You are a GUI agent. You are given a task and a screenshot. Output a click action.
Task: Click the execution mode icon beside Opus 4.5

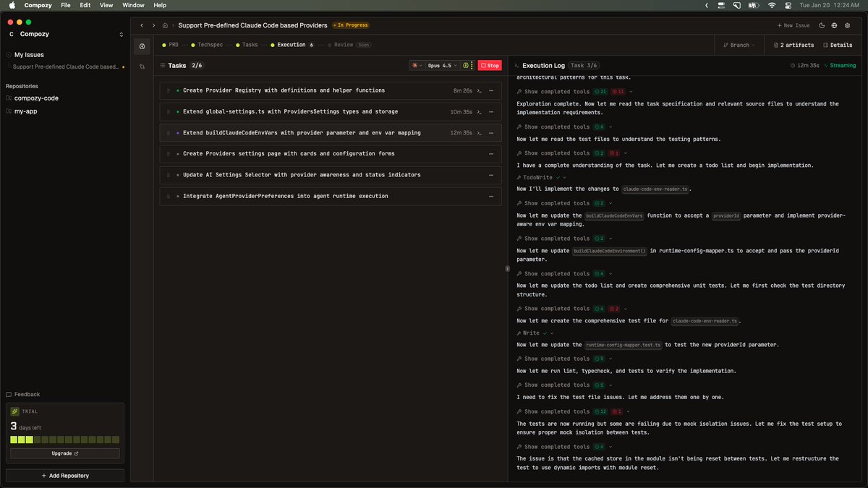point(467,65)
